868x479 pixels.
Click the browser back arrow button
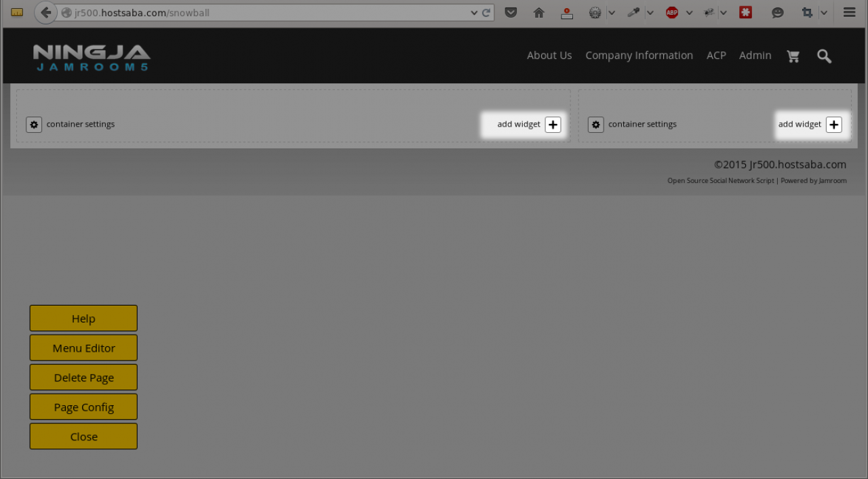45,12
